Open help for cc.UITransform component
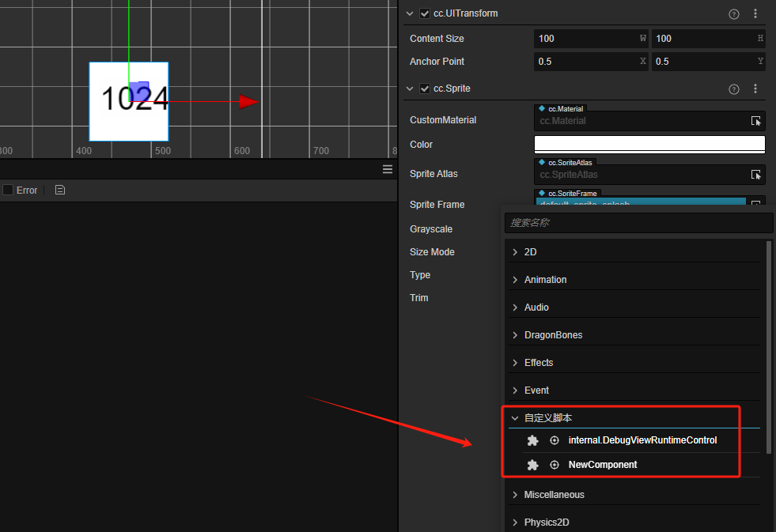The width and height of the screenshot is (776, 532). pyautogui.click(x=734, y=14)
